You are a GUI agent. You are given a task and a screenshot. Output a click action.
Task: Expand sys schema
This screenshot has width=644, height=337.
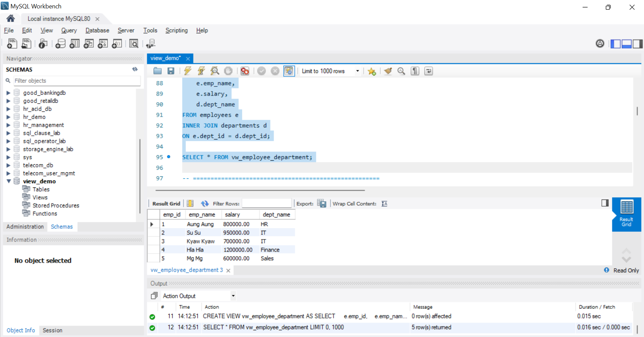tap(8, 157)
